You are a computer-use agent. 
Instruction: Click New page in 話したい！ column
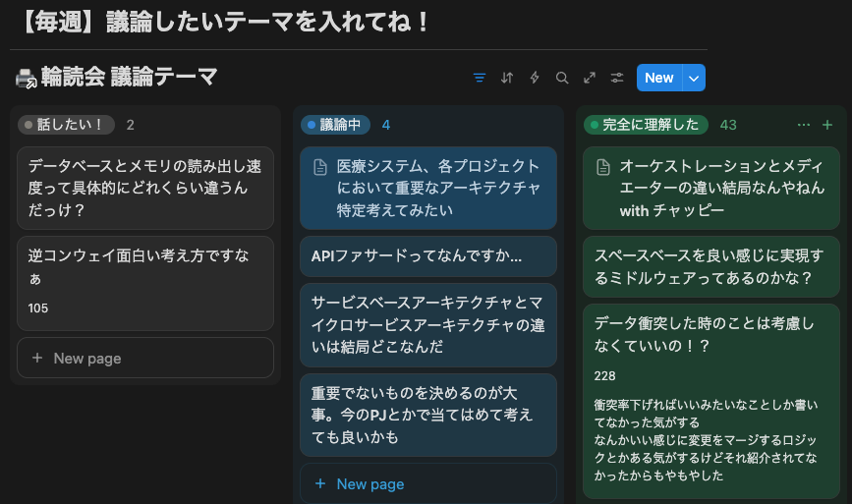pos(145,358)
